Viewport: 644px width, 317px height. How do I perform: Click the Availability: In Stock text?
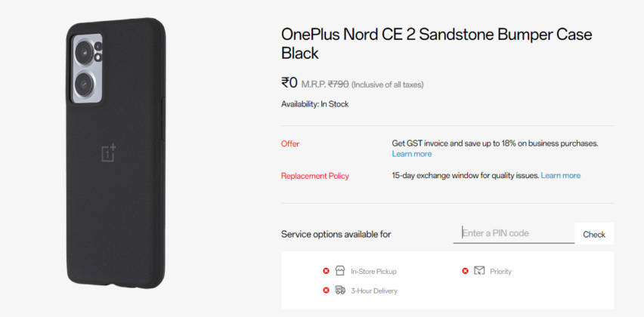click(314, 104)
